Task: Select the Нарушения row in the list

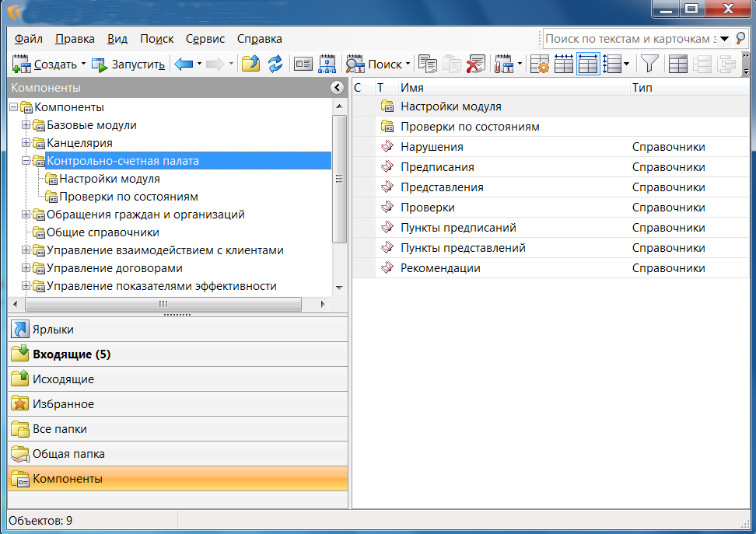Action: pos(551,146)
